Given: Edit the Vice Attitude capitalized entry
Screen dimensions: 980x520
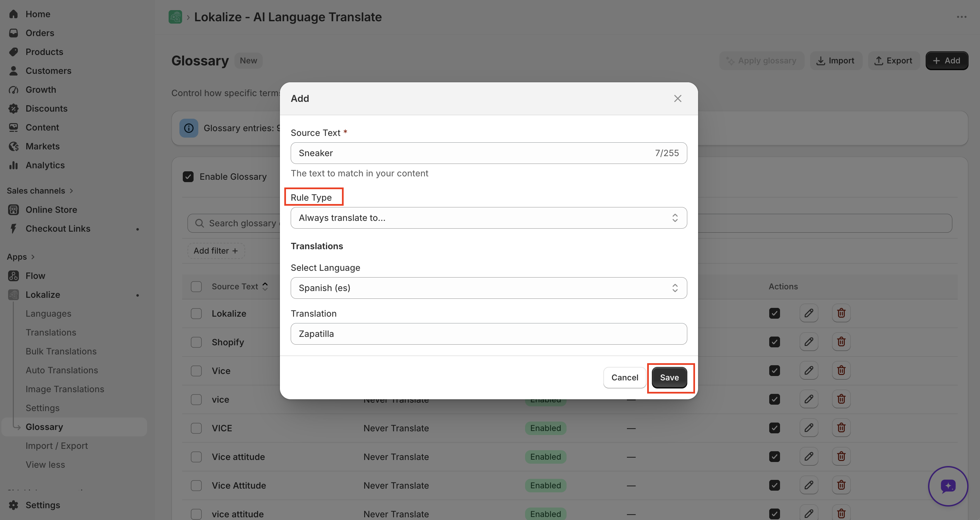Looking at the screenshot, I should pyautogui.click(x=808, y=485).
